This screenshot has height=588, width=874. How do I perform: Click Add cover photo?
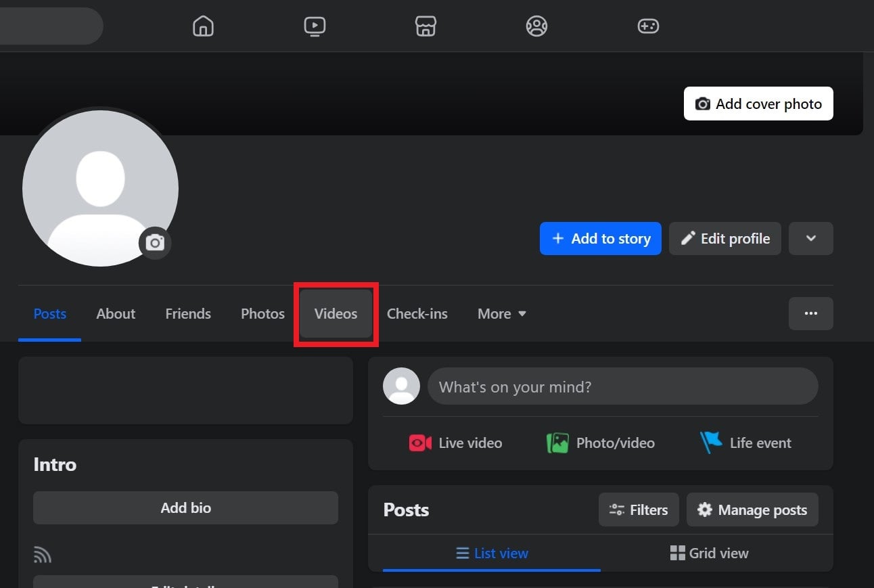point(758,104)
